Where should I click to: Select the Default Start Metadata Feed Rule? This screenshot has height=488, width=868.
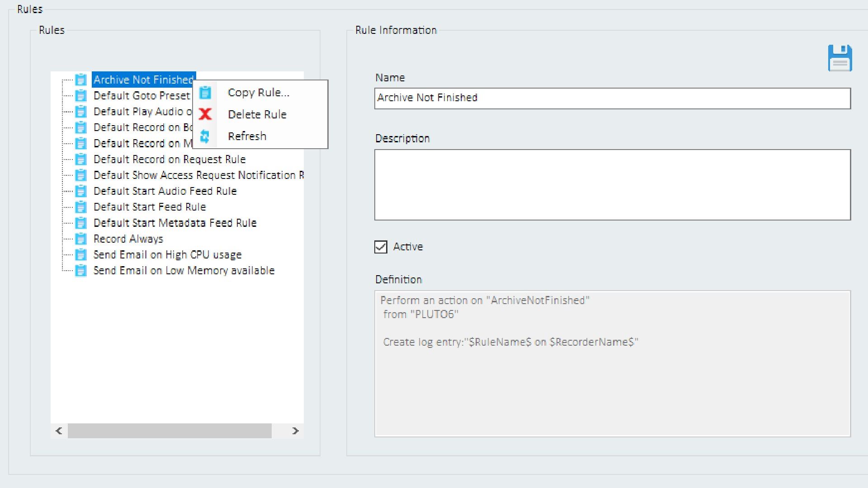[x=175, y=223]
